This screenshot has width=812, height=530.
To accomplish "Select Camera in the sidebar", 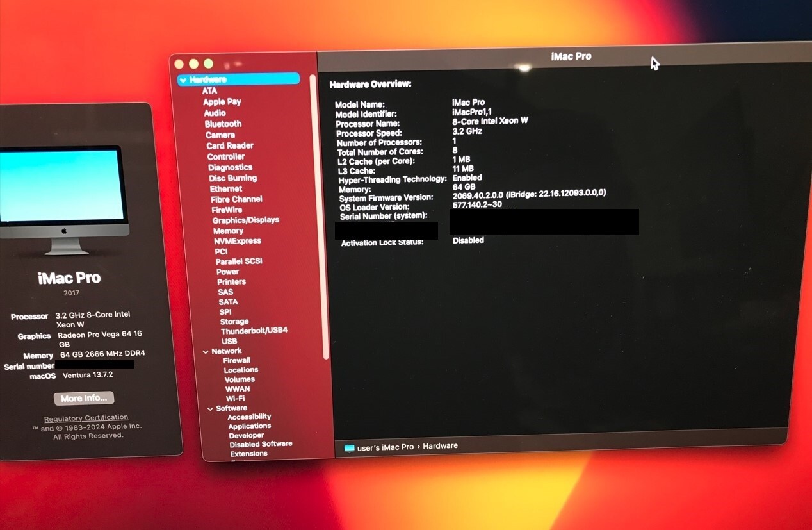I will [x=220, y=135].
